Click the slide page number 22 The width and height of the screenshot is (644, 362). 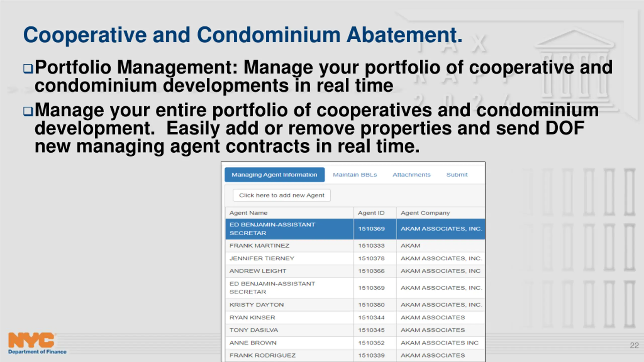[x=634, y=345]
